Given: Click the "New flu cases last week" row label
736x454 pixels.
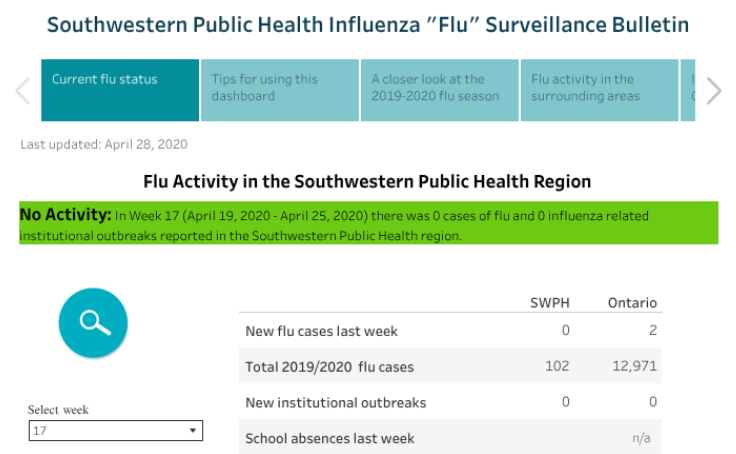Looking at the screenshot, I should click(321, 331).
